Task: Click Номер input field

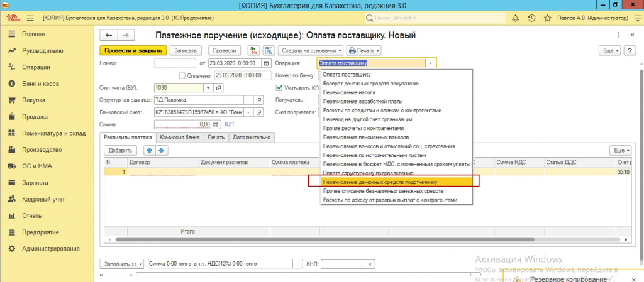Action: coord(175,63)
